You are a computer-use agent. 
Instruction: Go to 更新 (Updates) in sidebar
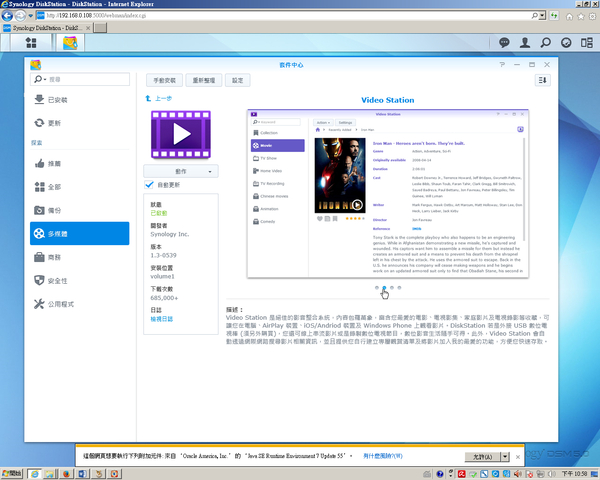coord(54,123)
